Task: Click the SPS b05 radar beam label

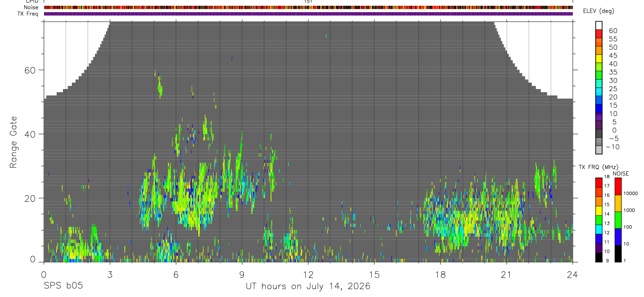Action: coord(63,286)
